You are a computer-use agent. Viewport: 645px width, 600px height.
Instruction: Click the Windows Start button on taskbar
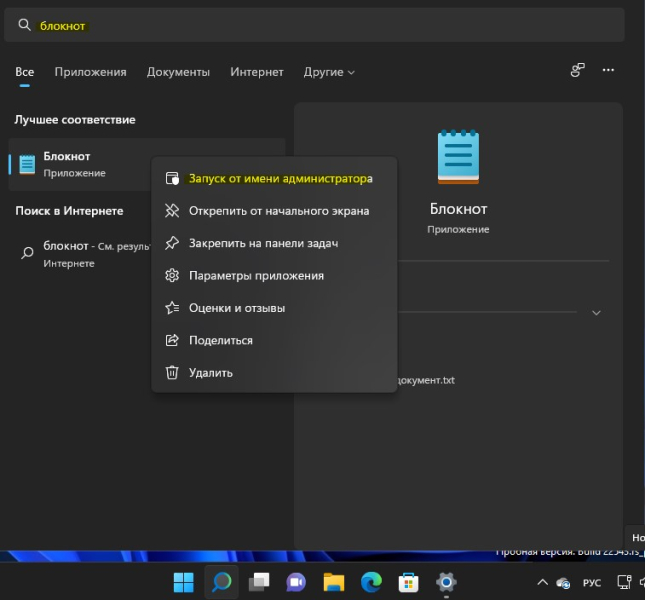coord(184,581)
